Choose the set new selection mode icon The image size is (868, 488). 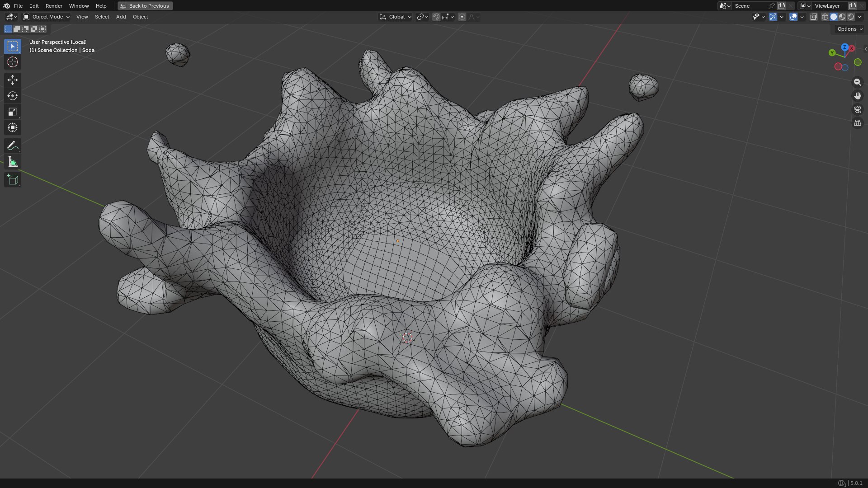(8, 29)
